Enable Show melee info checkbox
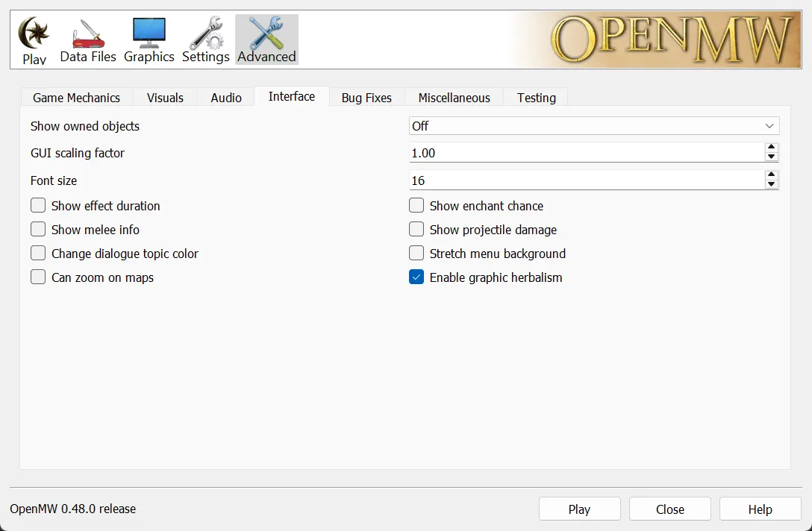812x531 pixels. click(x=38, y=229)
